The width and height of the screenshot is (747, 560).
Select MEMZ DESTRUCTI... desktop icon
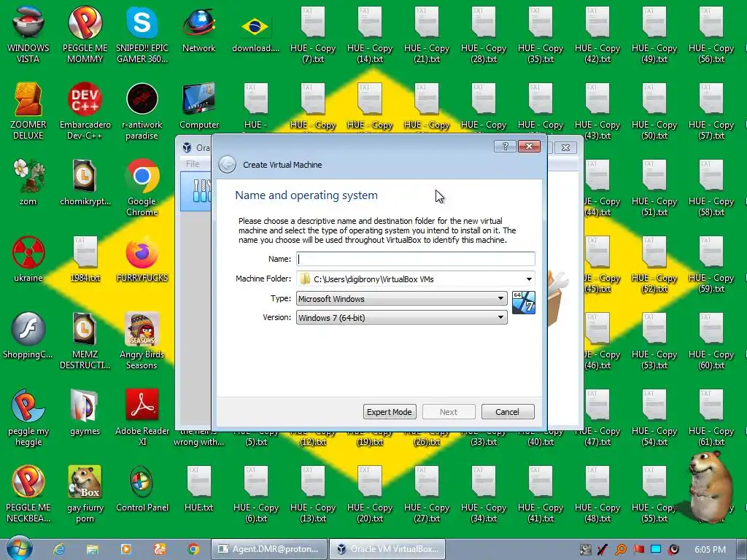click(85, 341)
